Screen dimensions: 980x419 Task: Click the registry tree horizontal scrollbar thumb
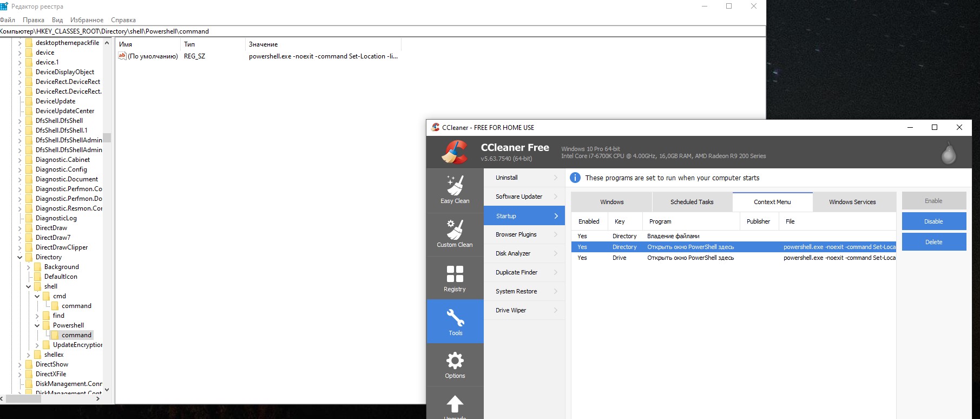(23, 398)
